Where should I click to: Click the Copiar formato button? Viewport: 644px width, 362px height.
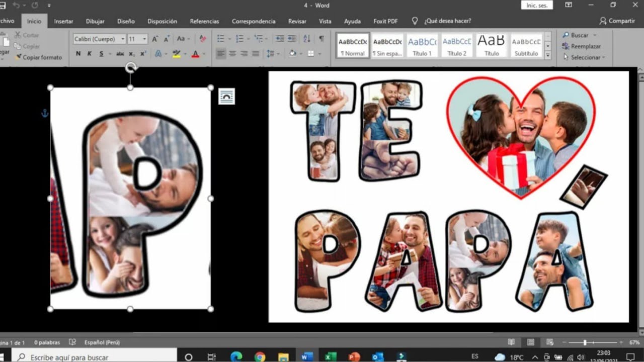tap(38, 57)
